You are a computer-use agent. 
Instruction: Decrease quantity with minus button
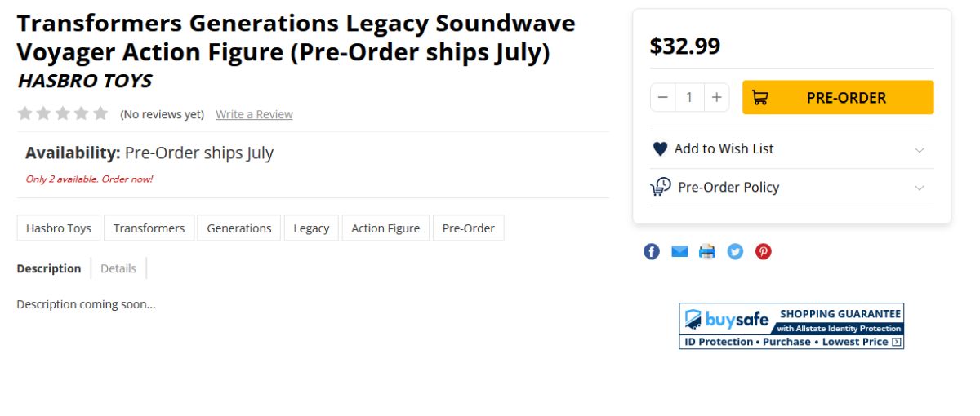click(x=662, y=98)
